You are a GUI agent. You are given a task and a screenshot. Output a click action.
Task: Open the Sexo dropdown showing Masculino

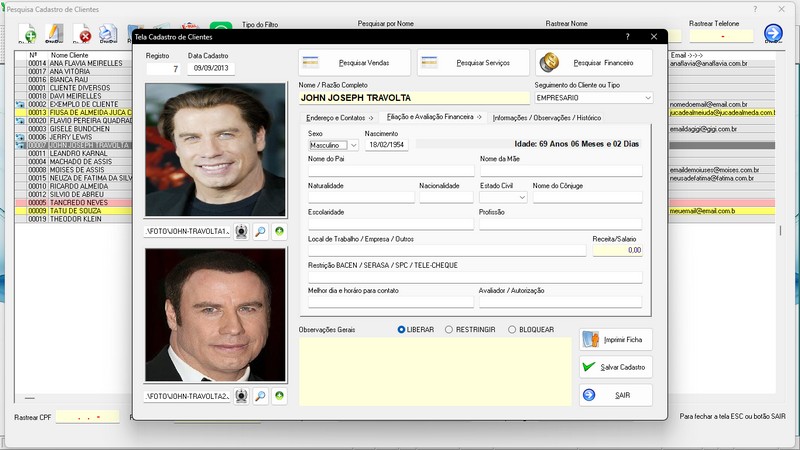333,145
